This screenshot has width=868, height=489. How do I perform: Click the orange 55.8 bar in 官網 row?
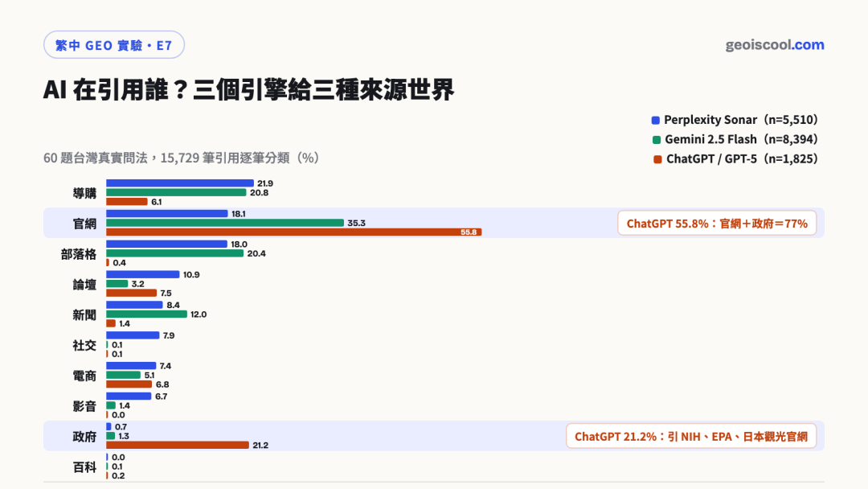(x=294, y=232)
